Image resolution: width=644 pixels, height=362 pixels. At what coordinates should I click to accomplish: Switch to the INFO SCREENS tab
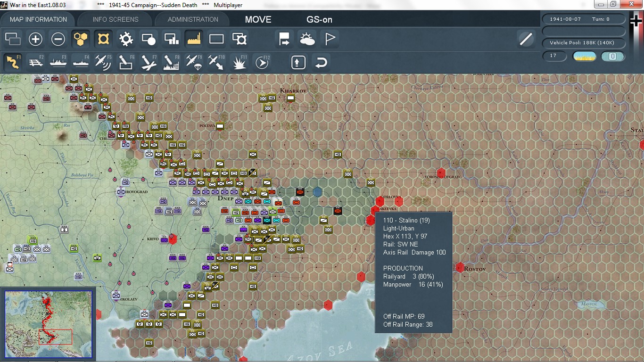pos(116,19)
